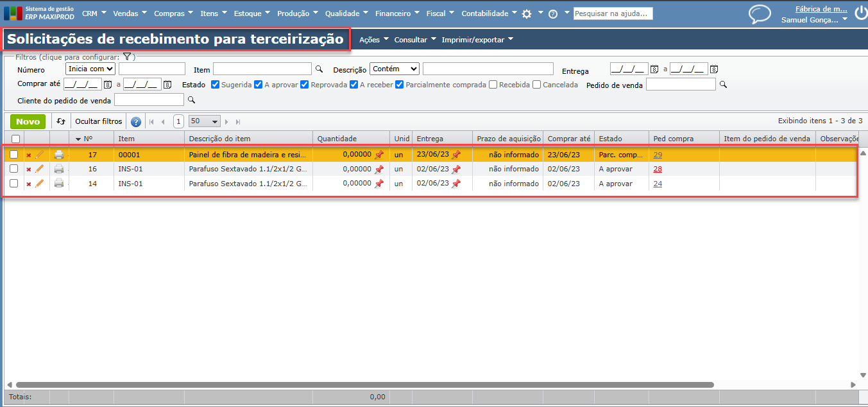
Task: Edit request number 17 with pencil
Action: (x=39, y=154)
